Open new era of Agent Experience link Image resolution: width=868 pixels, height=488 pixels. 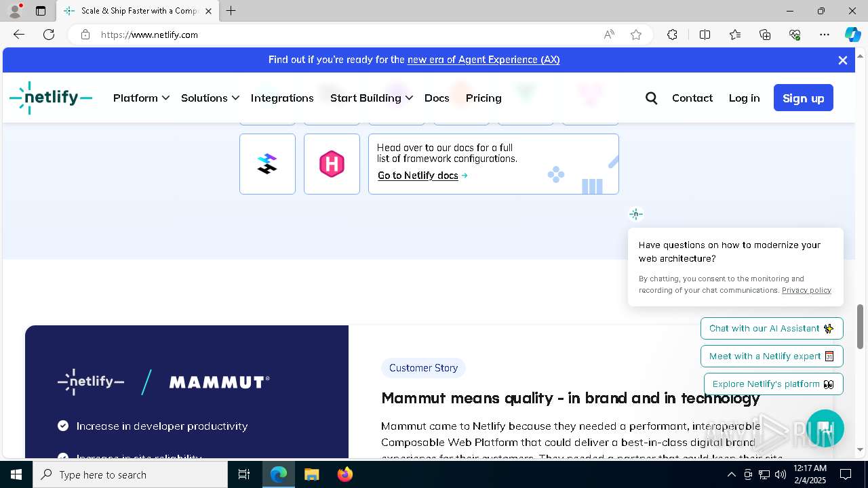[484, 60]
